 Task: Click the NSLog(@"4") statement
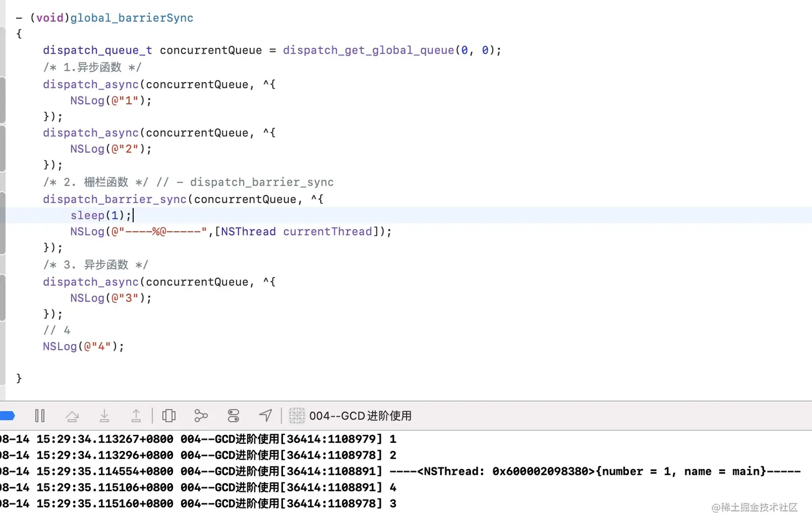coord(83,346)
